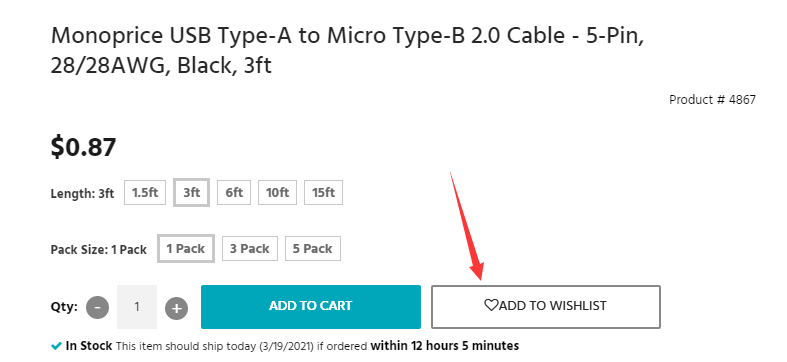
Task: Click the $0.87 price
Action: point(83,147)
